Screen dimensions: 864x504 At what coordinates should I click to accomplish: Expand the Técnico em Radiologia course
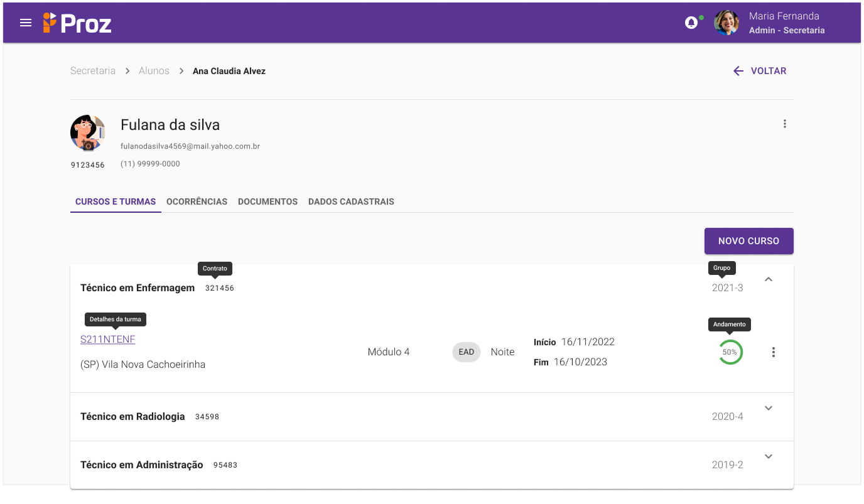click(769, 408)
